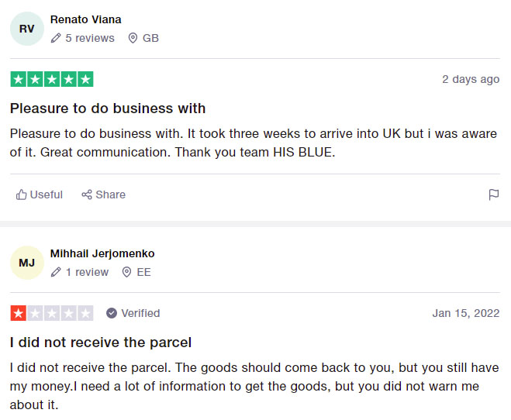Mark the review as Useful
This screenshot has width=511, height=420.
(x=40, y=195)
